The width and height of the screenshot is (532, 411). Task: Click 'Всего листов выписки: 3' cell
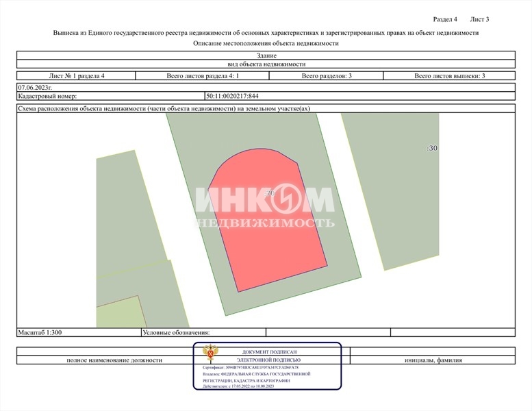[450, 75]
